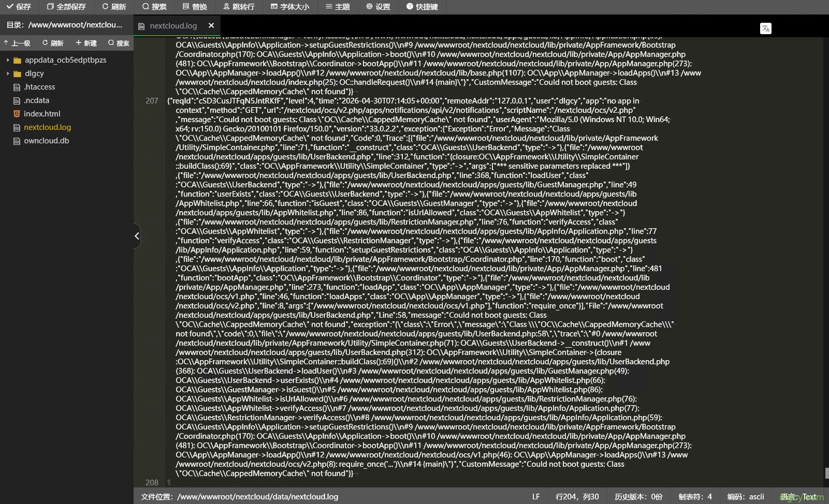The width and height of the screenshot is (829, 504).
Task: Click line number 208 in gutter
Action: (x=152, y=483)
